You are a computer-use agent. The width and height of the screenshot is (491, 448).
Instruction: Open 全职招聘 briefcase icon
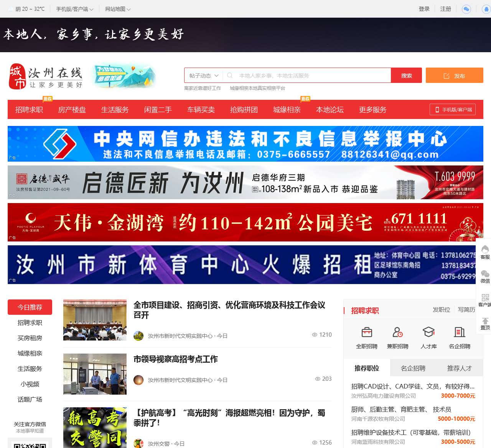click(x=367, y=332)
